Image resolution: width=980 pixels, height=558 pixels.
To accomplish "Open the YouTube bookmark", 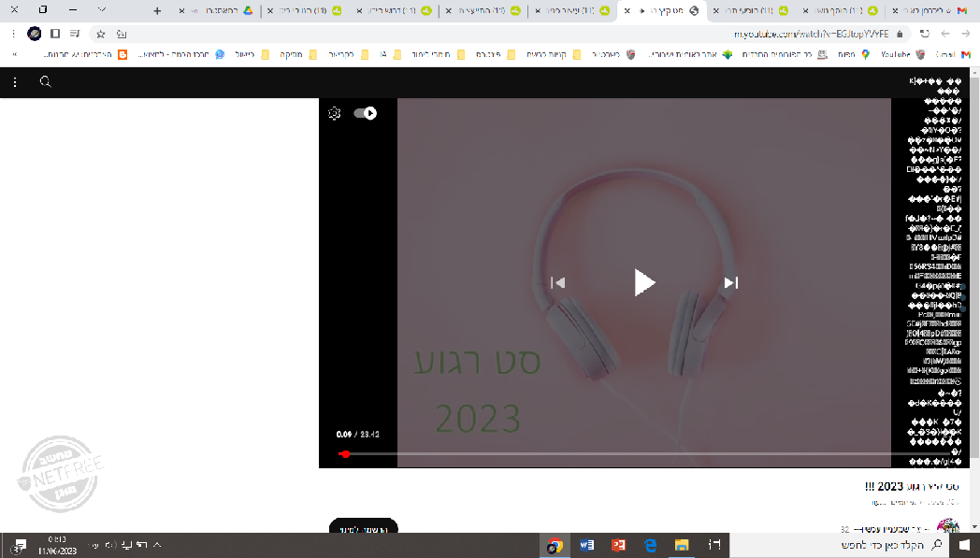I will (903, 54).
